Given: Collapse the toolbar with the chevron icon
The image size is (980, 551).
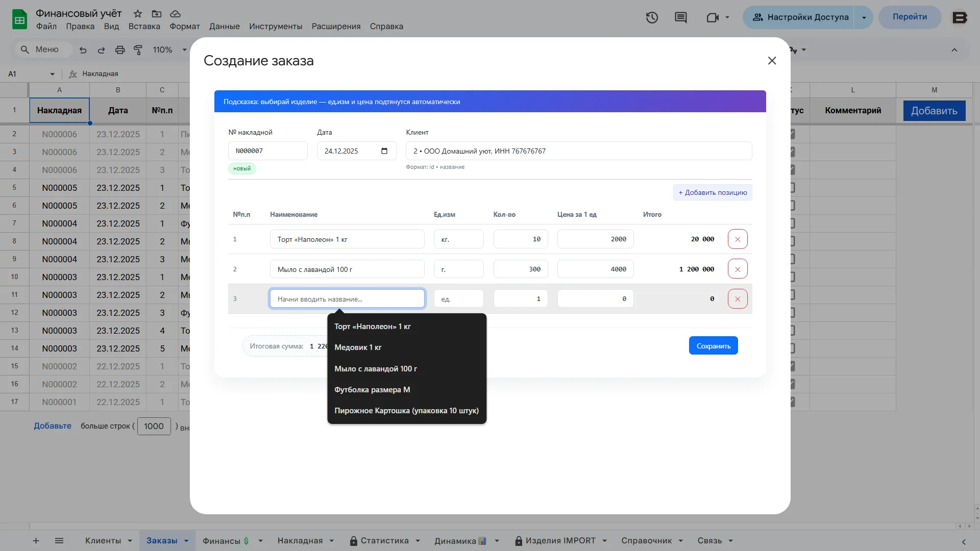Looking at the screenshot, I should click(x=954, y=50).
